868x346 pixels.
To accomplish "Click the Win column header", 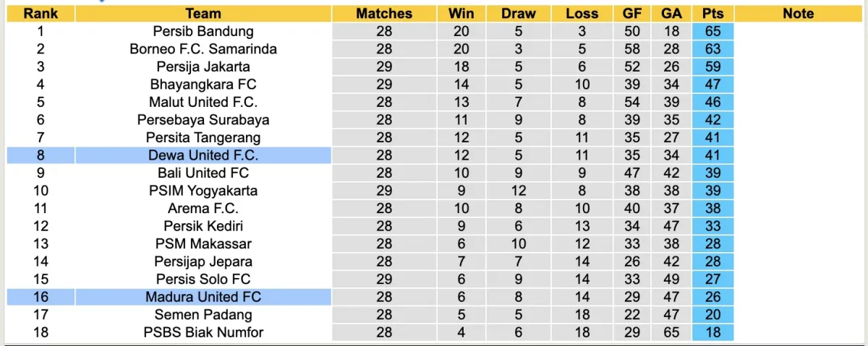I will (x=461, y=14).
